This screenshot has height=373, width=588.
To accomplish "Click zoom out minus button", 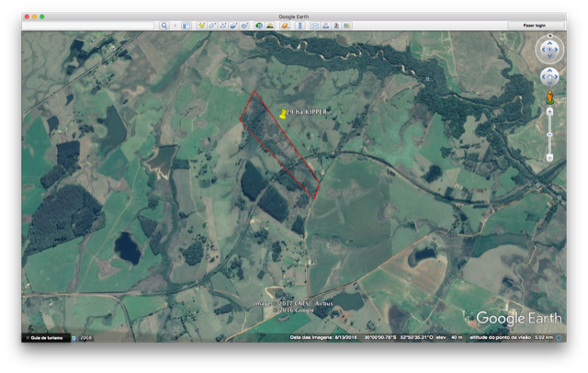I will [549, 158].
